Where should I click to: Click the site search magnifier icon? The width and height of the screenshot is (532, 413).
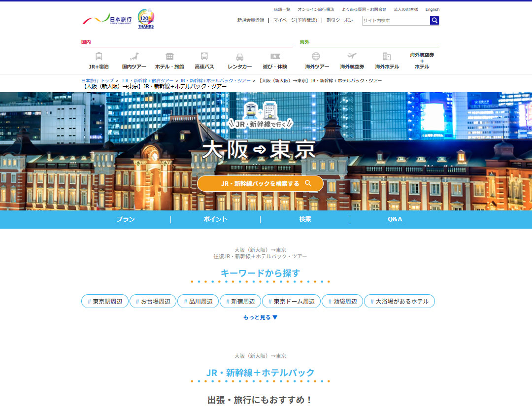434,21
